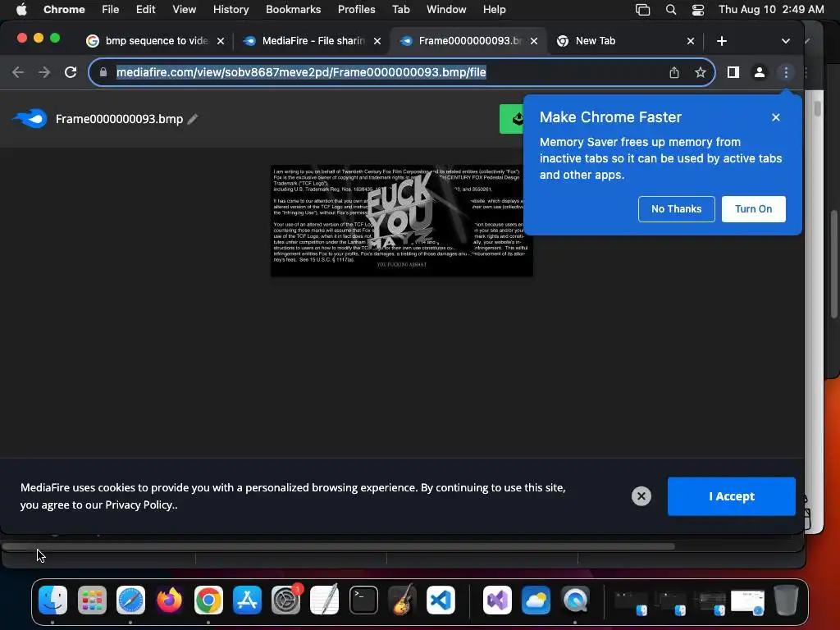Open GarageBand from the Dock
This screenshot has width=840, height=630.
coord(402,600)
